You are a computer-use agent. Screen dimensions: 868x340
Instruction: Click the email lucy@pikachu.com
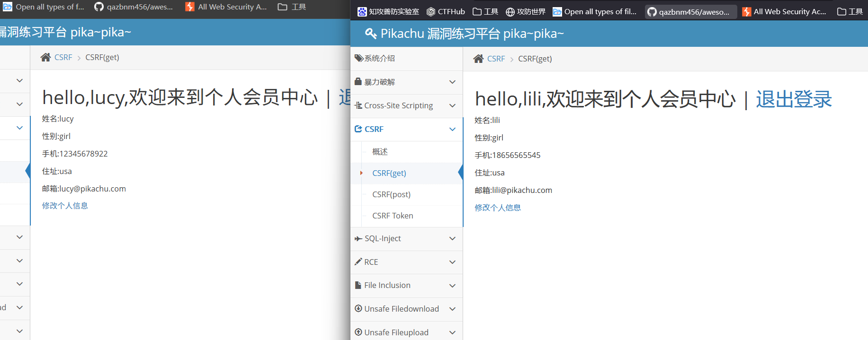click(x=92, y=189)
